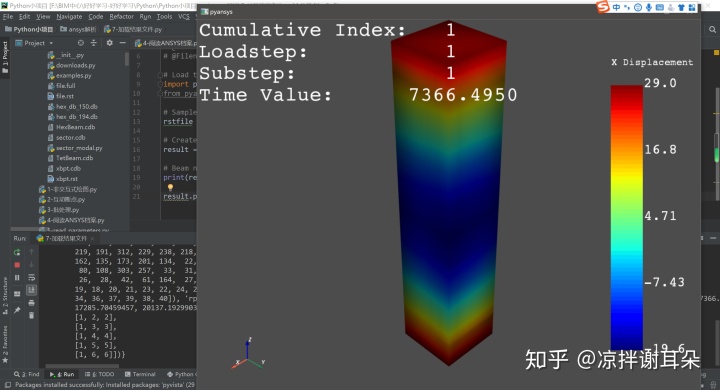720x390 pixels.
Task: Open the Navigate menu
Action: pyautogui.click(x=69, y=17)
